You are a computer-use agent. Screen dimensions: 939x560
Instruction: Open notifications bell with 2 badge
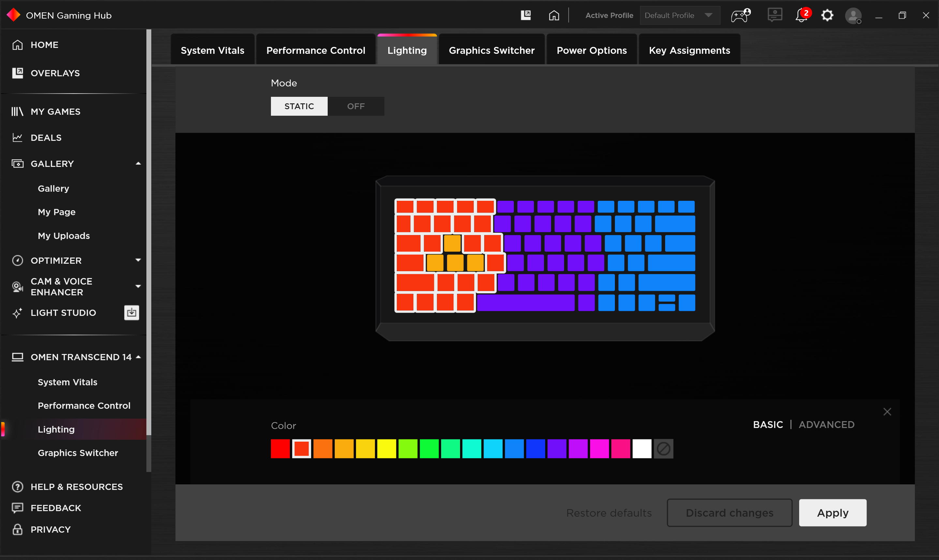803,15
